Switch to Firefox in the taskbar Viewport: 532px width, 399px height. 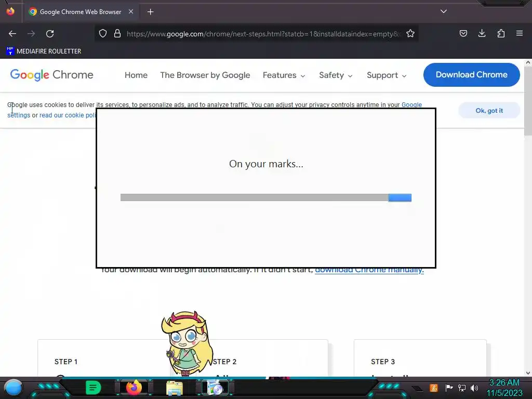[x=134, y=388]
